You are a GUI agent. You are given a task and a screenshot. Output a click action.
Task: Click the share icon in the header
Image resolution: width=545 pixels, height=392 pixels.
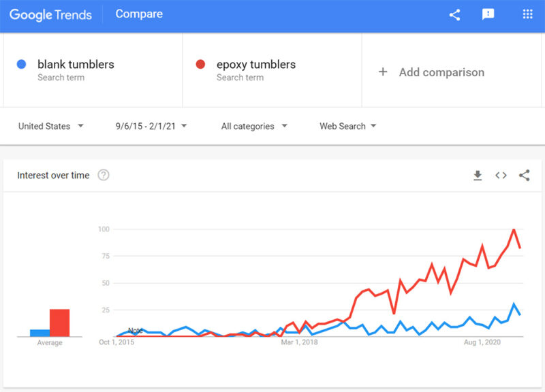pyautogui.click(x=454, y=14)
